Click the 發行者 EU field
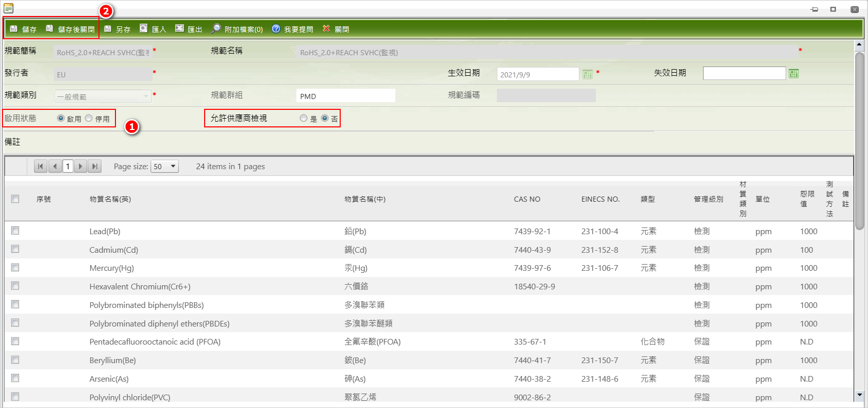 pyautogui.click(x=103, y=74)
